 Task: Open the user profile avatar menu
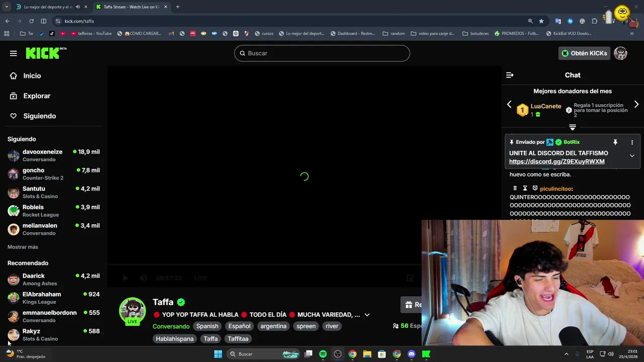(x=620, y=53)
